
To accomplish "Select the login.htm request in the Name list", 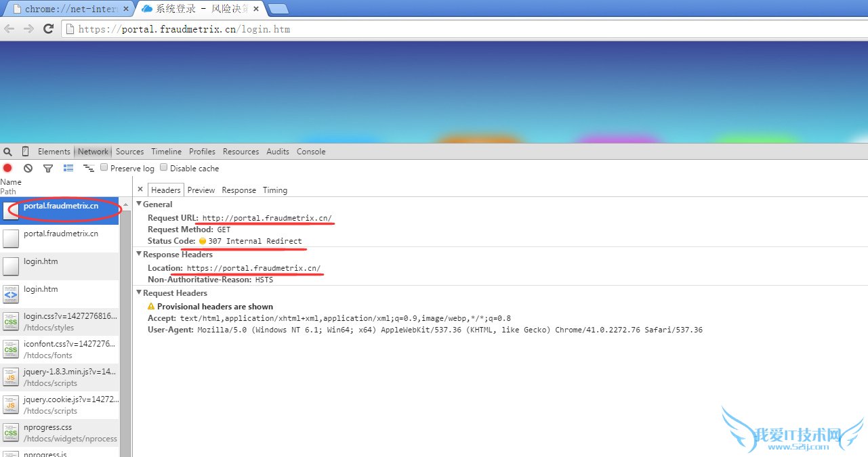I will (41, 261).
